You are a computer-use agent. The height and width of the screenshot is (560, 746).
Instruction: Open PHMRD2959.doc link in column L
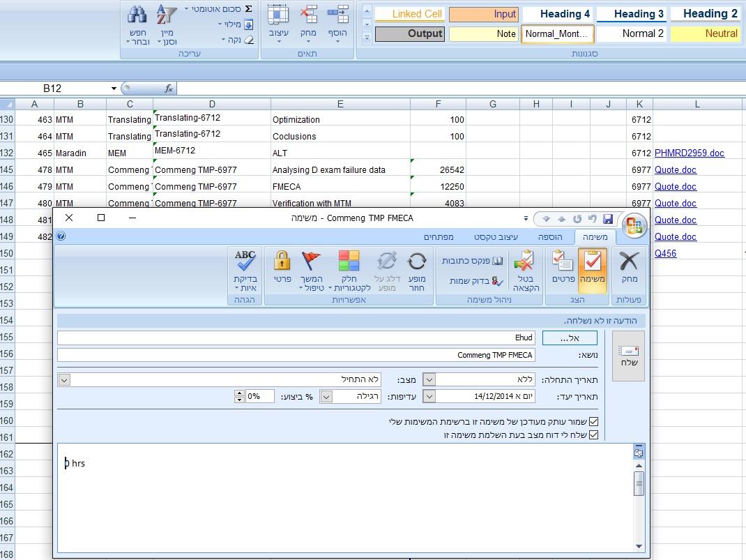(690, 153)
